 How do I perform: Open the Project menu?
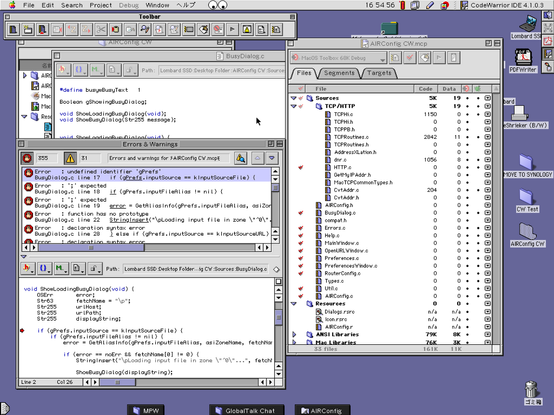click(101, 5)
